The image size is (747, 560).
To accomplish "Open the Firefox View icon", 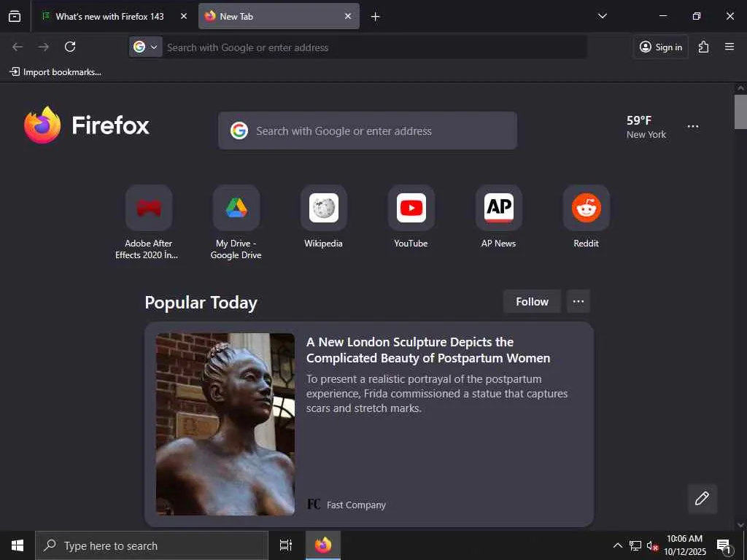I will click(x=15, y=16).
